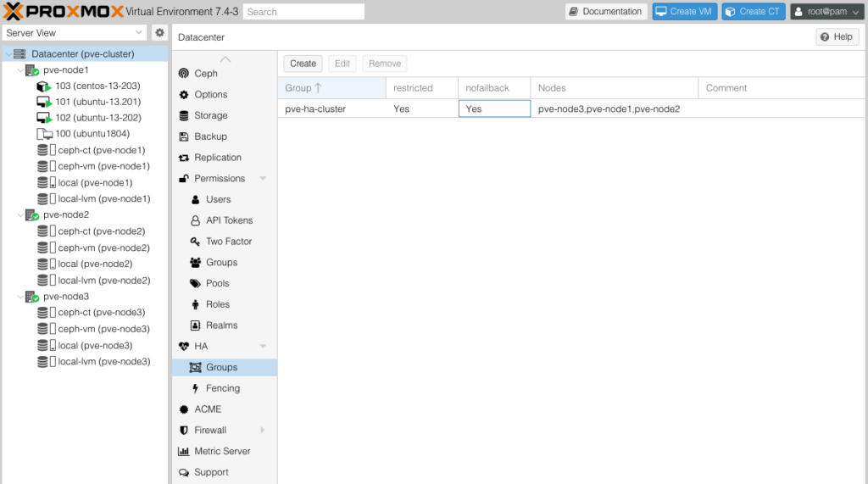Click the API Tokens user icon

[196, 220]
